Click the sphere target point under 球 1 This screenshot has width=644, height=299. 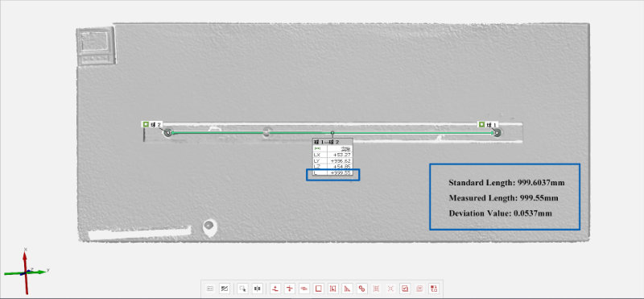[497, 132]
